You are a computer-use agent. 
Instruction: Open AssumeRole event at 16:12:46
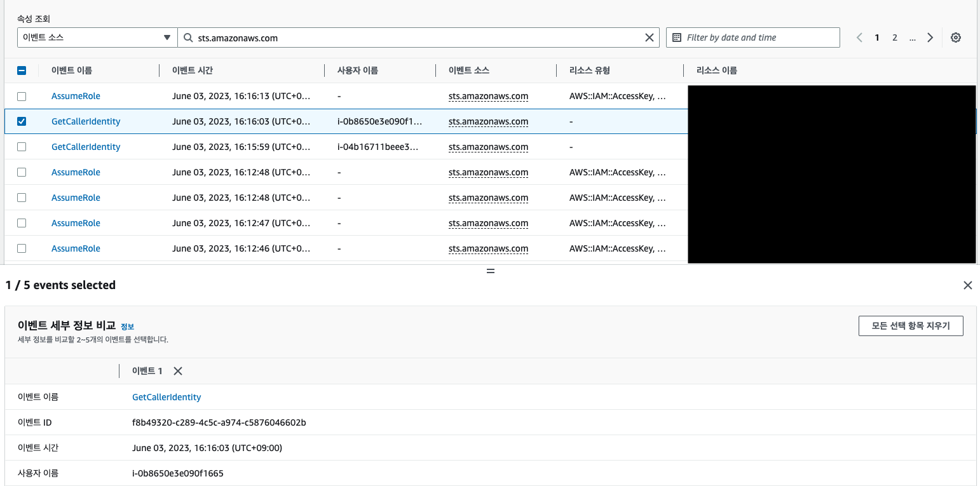point(76,248)
